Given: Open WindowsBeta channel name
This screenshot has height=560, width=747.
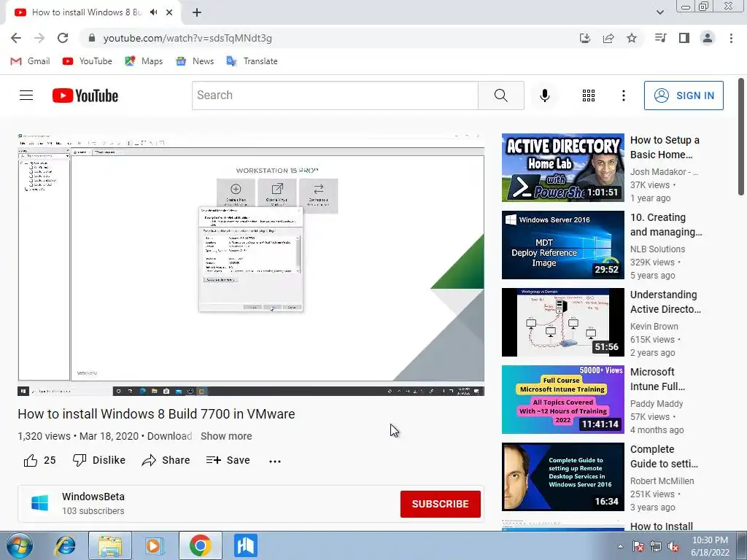Looking at the screenshot, I should pyautogui.click(x=93, y=496).
